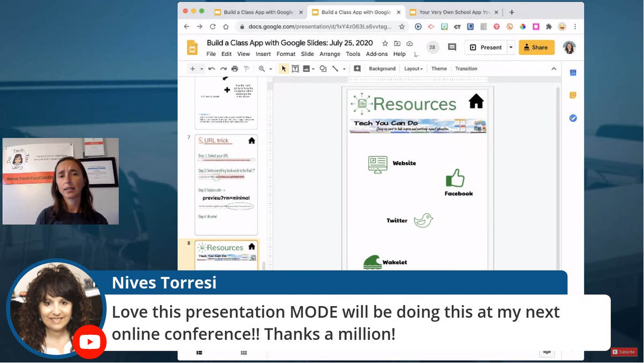This screenshot has height=363, width=644.
Task: Click the Google Slides home logo
Action: pos(192,48)
